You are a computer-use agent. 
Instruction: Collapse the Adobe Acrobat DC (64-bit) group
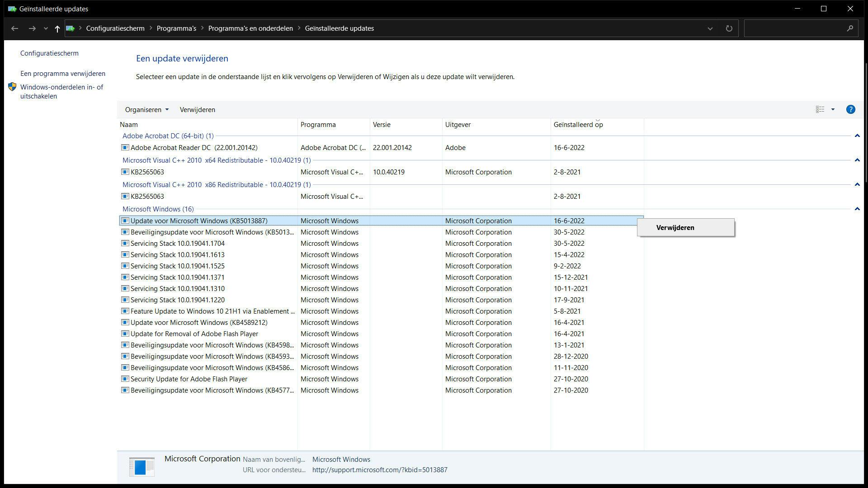(857, 136)
